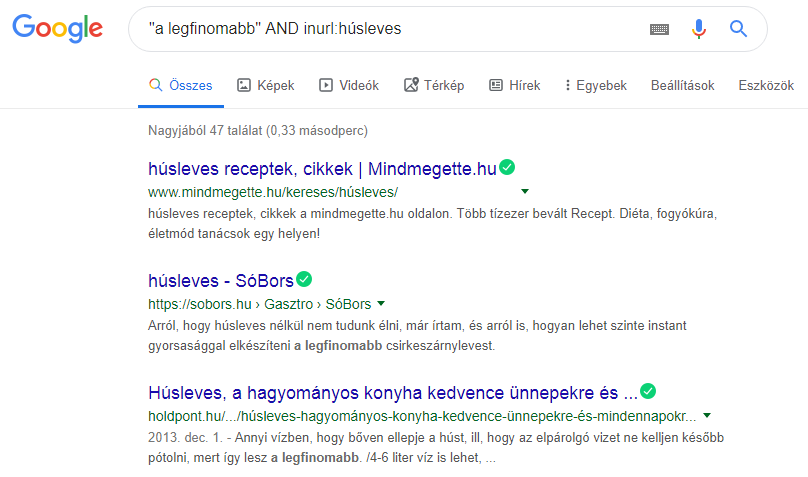Open the Hírek tab
The image size is (808, 477).
514,86
